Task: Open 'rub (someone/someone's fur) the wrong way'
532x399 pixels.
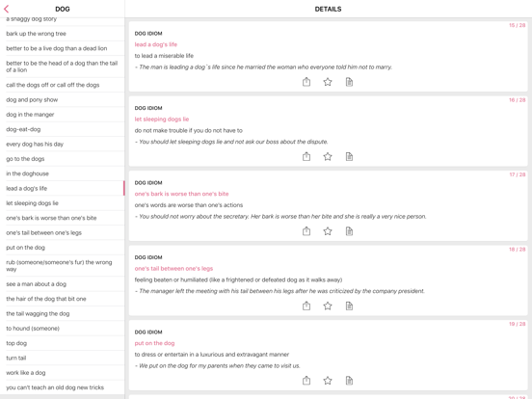Action: click(62, 266)
